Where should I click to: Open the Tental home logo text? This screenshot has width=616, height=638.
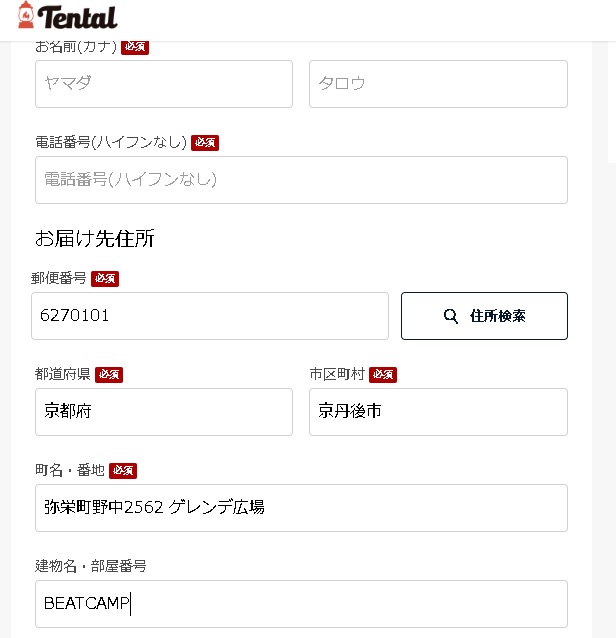(x=81, y=17)
